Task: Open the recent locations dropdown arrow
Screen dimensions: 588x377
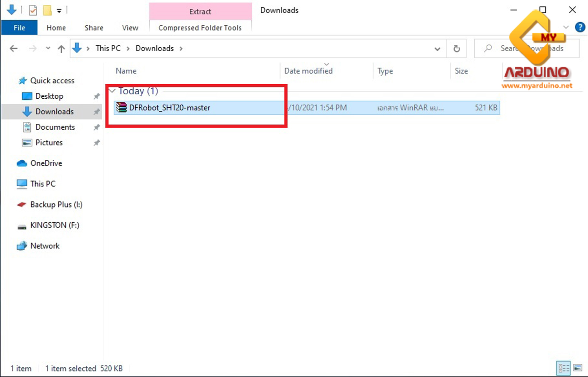Action: [48, 49]
